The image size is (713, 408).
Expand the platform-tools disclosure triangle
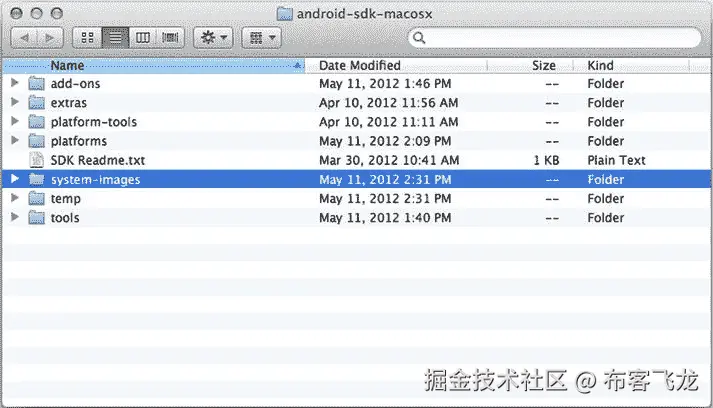[15, 121]
